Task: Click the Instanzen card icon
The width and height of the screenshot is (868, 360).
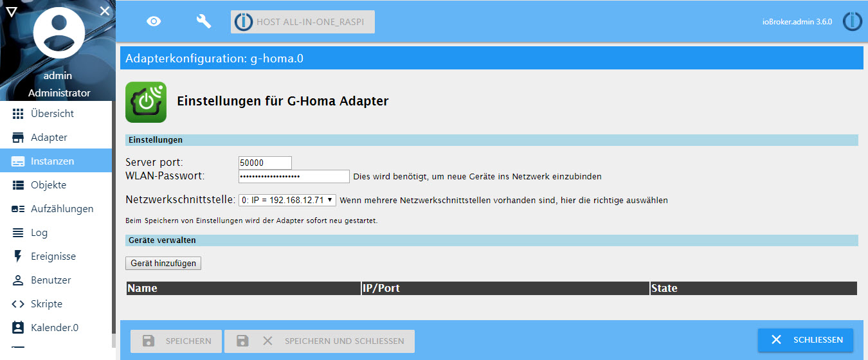Action: coord(18,161)
